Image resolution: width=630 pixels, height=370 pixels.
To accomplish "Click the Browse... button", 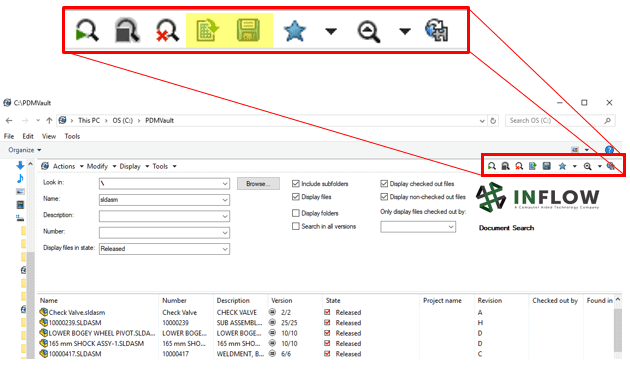I will (258, 184).
